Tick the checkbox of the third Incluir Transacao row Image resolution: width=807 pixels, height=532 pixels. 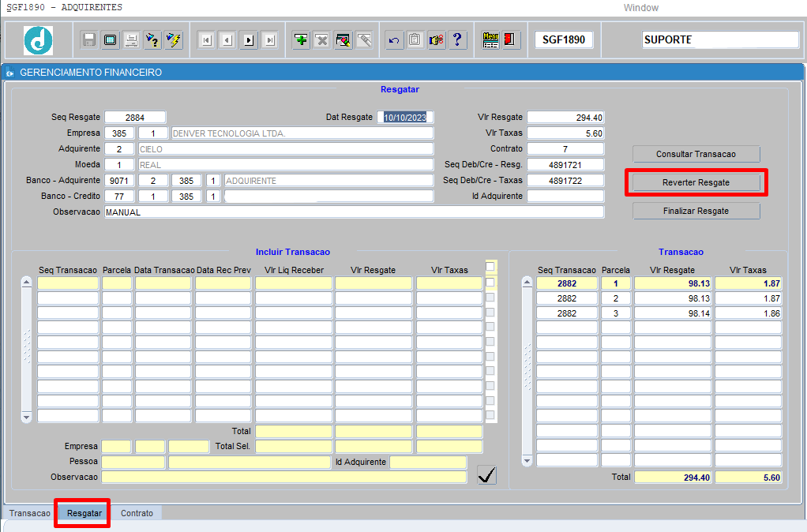click(490, 313)
